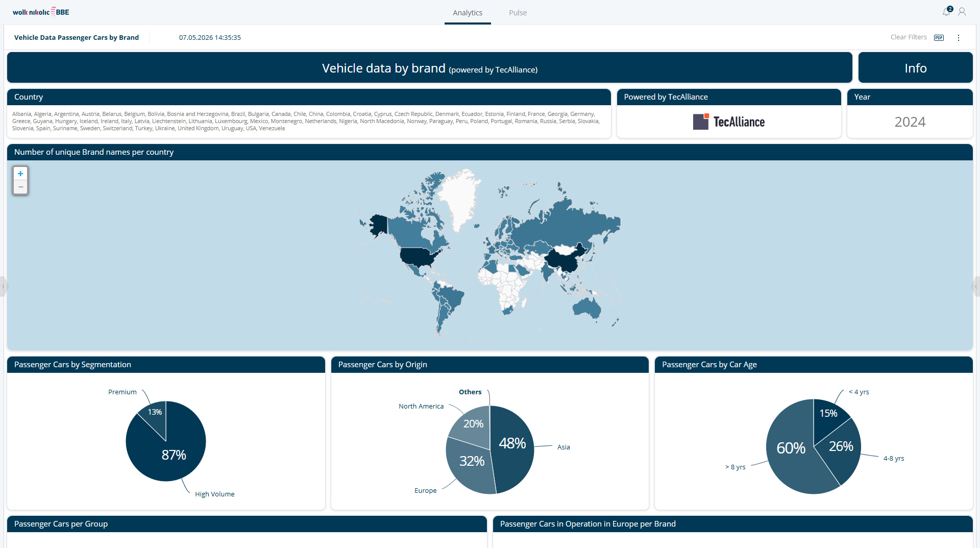Select the 15% under 4 yrs slice
The image size is (980, 548).
tap(828, 414)
